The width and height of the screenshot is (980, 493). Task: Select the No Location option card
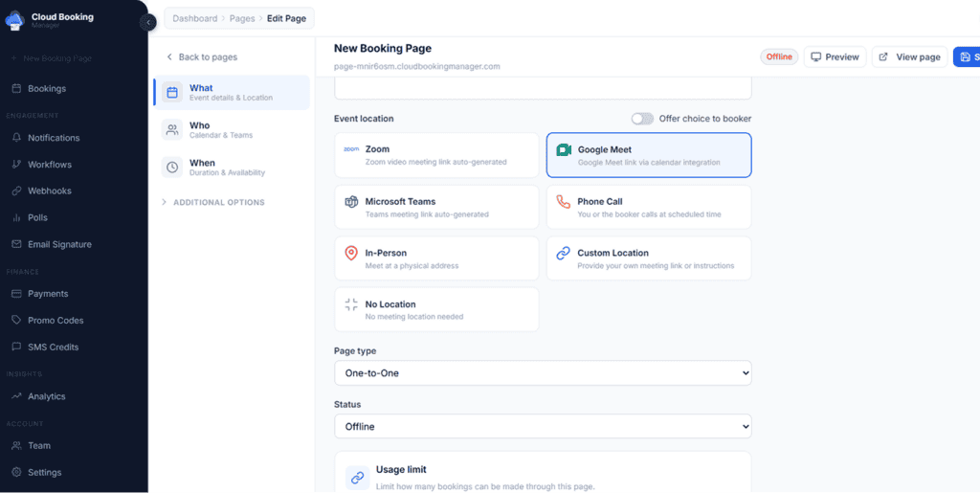coord(436,309)
